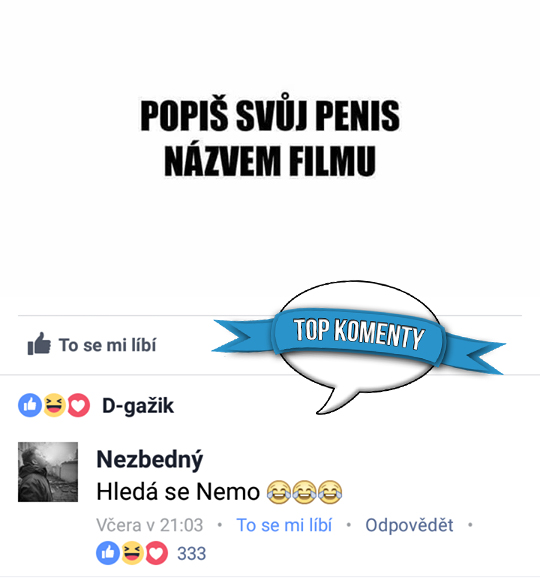Open the Nezbedný profile name link
The height and width of the screenshot is (580, 540).
(150, 459)
